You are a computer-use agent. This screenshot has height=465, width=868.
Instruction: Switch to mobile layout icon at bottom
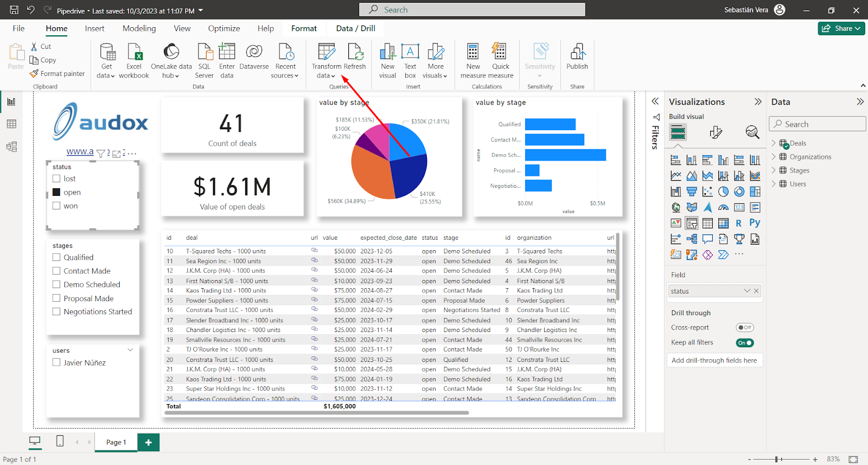tap(60, 441)
